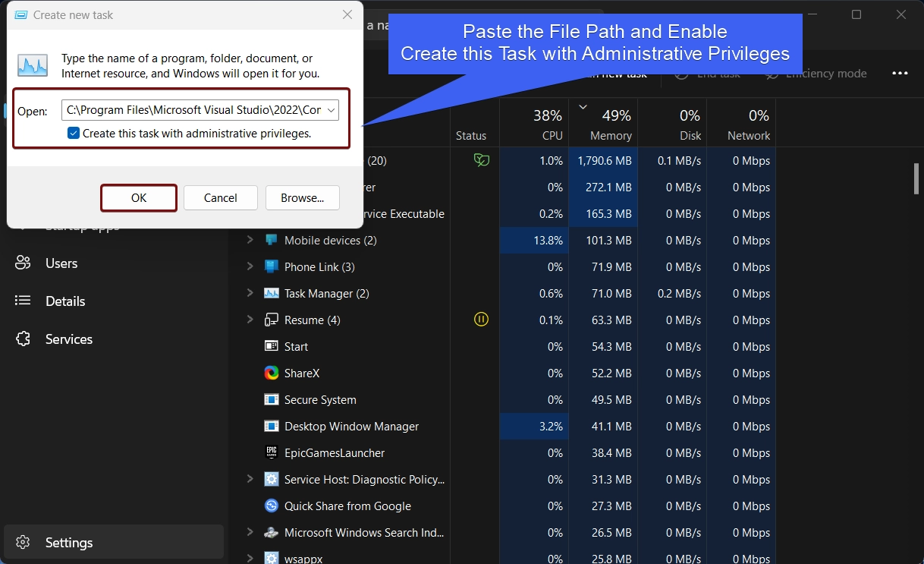Click the Users people icon
Image resolution: width=924 pixels, height=564 pixels.
click(23, 263)
